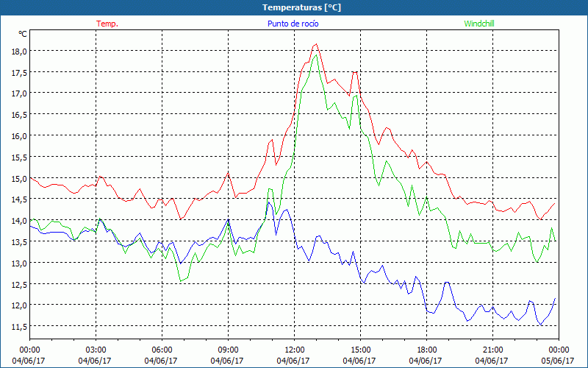Click the '00:00' time label above 04/06/17
588x368 pixels.
[29, 350]
